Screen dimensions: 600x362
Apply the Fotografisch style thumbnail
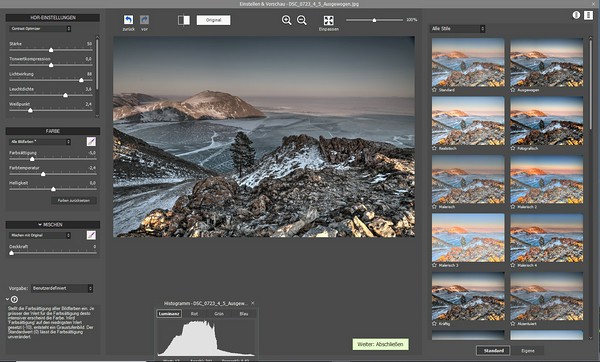click(x=546, y=121)
